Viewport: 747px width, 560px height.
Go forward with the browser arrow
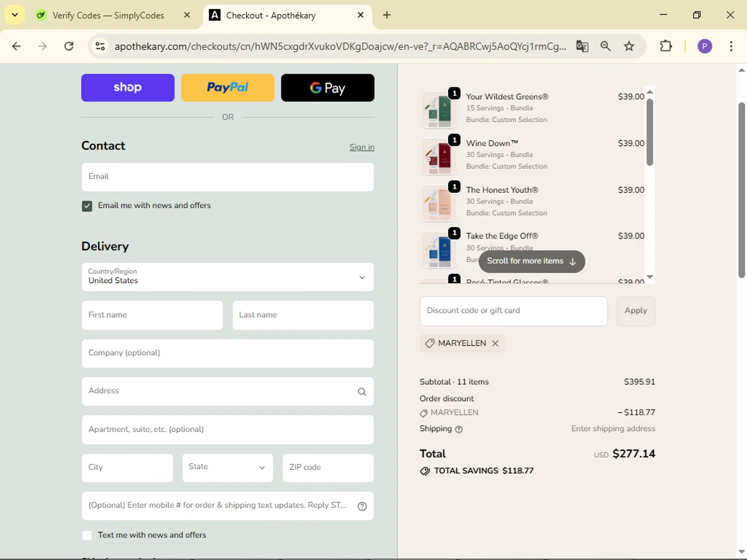coord(42,46)
